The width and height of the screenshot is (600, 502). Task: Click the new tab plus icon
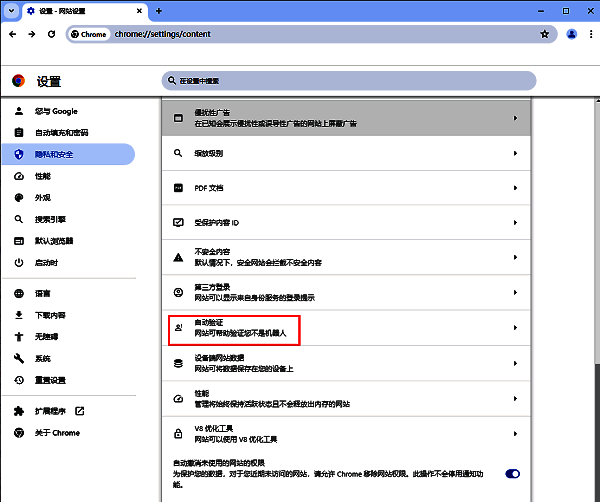click(157, 10)
